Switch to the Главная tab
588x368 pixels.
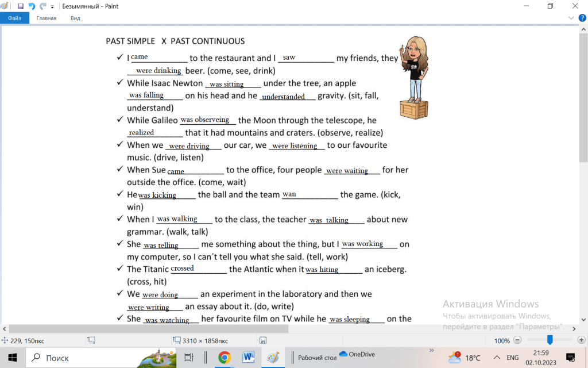[46, 18]
